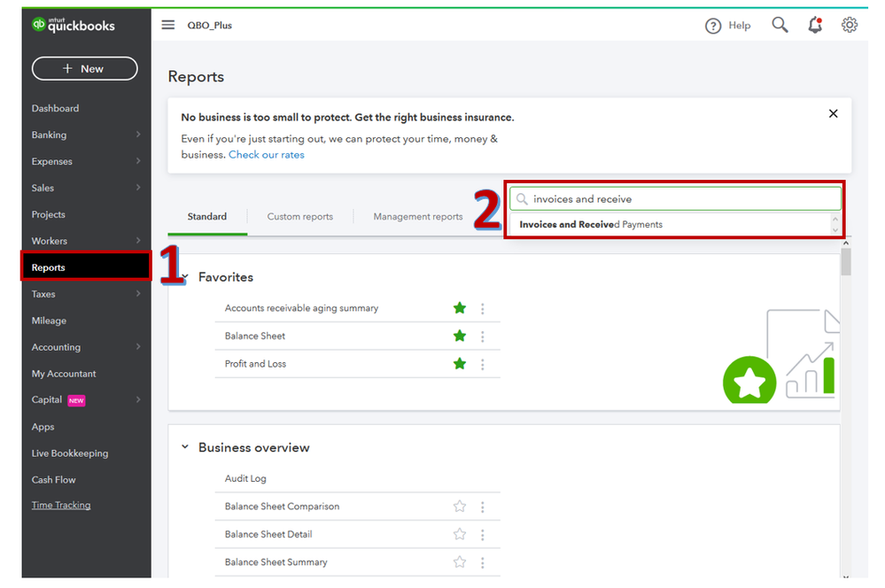Follow the Check our rates link
Image resolution: width=885 pixels, height=588 pixels.
(267, 155)
